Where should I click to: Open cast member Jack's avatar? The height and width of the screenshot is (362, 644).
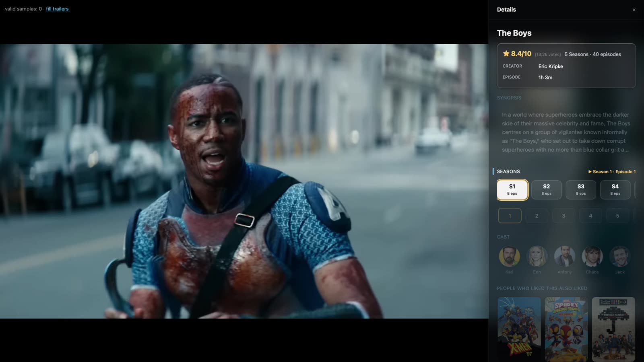click(x=620, y=256)
